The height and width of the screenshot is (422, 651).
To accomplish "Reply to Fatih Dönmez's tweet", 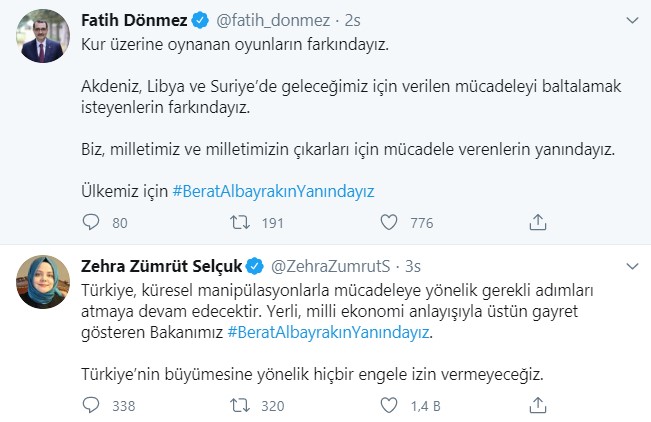I will (x=91, y=221).
